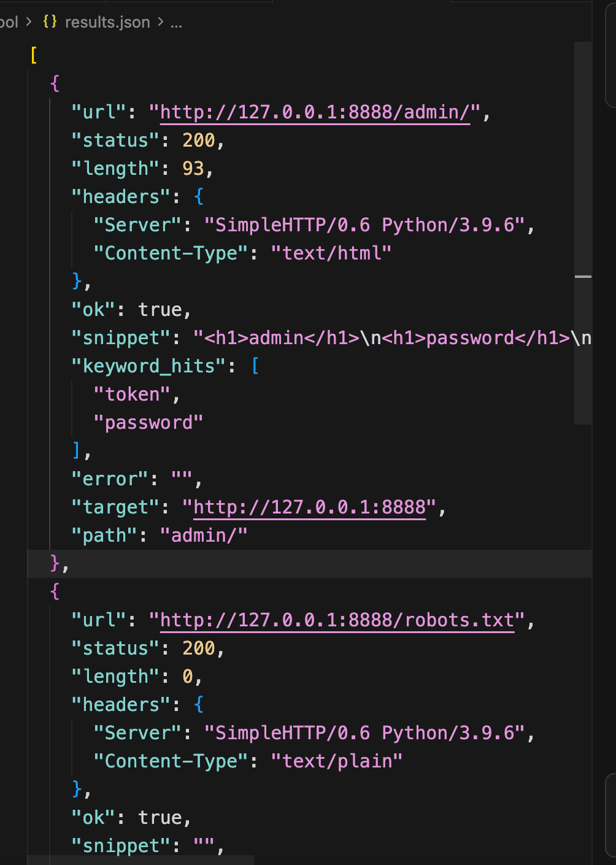
Task: Click the results.json breadcrumb item
Action: [107, 22]
